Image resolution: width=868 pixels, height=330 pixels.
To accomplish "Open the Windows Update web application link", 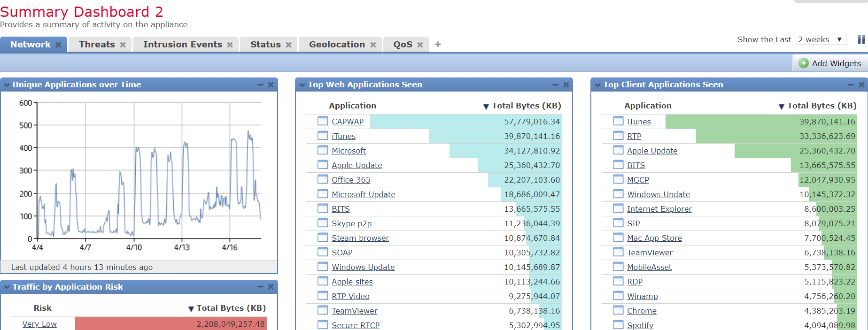I will coord(363,267).
